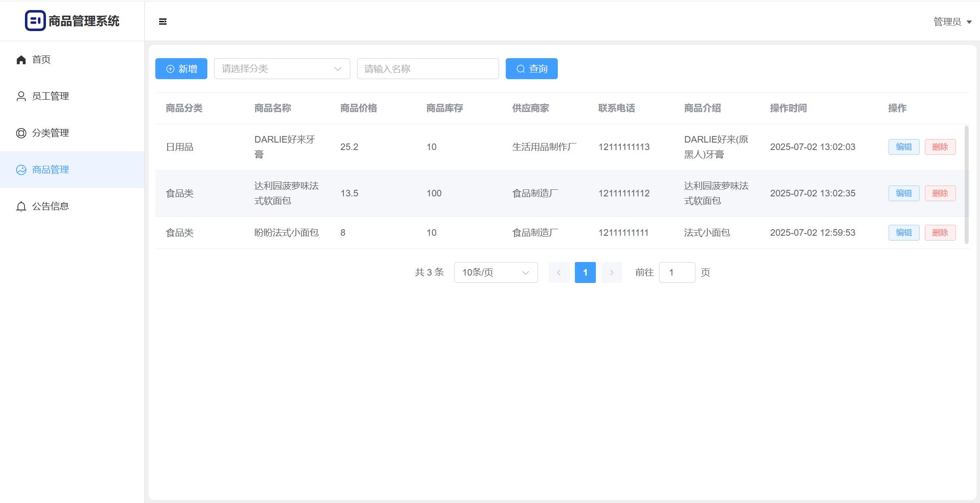Navigate to 员工管理 menu item
The width and height of the screenshot is (980, 503).
(x=50, y=96)
